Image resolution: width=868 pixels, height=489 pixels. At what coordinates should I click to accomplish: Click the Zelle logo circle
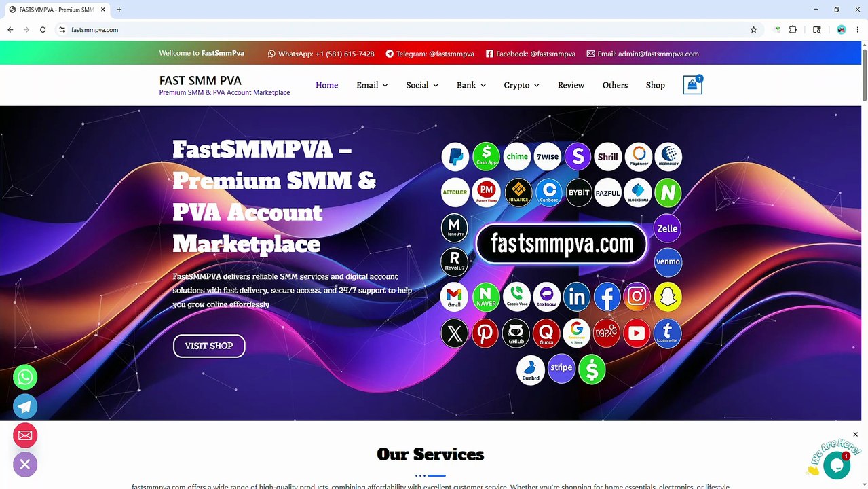(667, 228)
